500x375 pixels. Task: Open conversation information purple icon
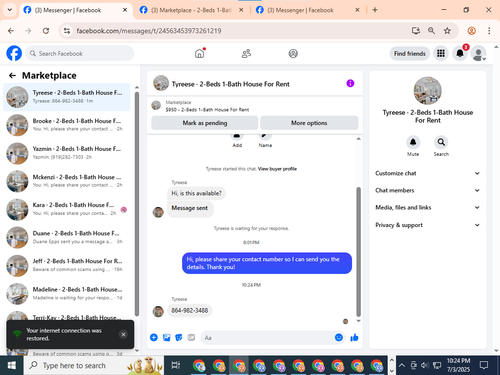tap(350, 83)
